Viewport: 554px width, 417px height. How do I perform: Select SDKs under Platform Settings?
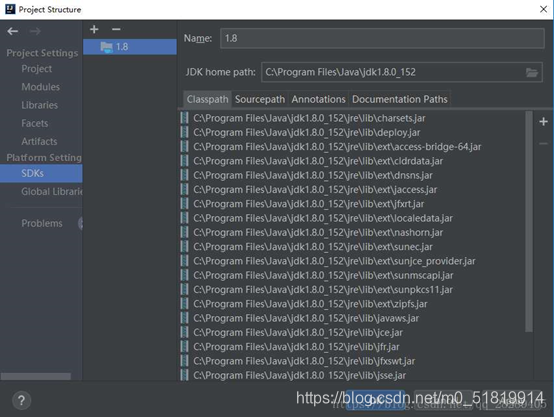pos(41,174)
